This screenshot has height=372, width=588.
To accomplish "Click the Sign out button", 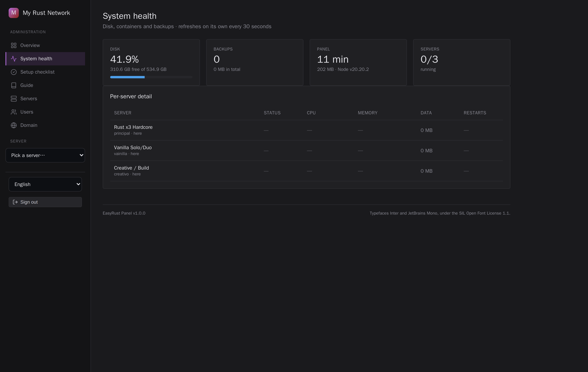I will (x=45, y=202).
